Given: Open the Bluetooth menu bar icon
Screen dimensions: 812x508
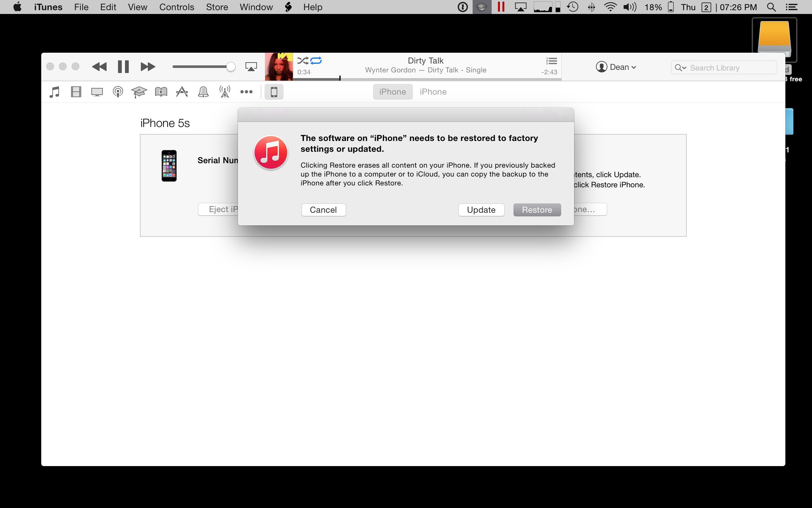Looking at the screenshot, I should click(x=592, y=7).
